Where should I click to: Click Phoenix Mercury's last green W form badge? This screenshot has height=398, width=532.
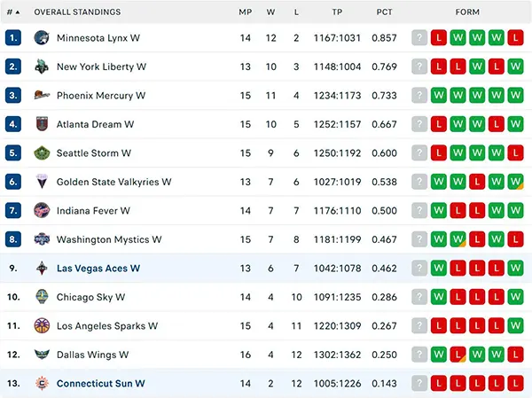515,96
